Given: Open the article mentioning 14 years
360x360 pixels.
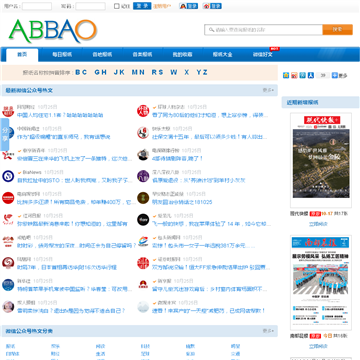Looking at the screenshot, I should tap(211, 224).
